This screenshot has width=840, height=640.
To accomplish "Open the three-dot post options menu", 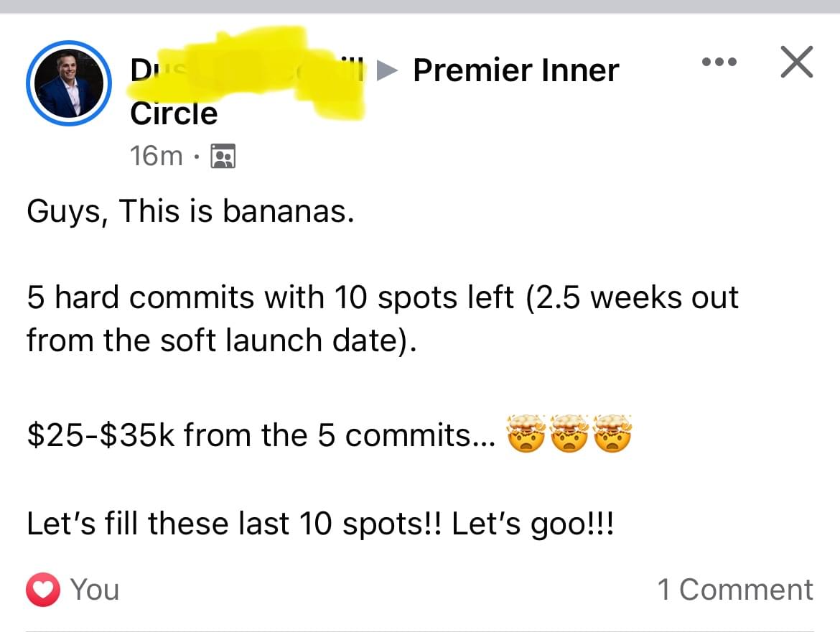I will pyautogui.click(x=719, y=62).
